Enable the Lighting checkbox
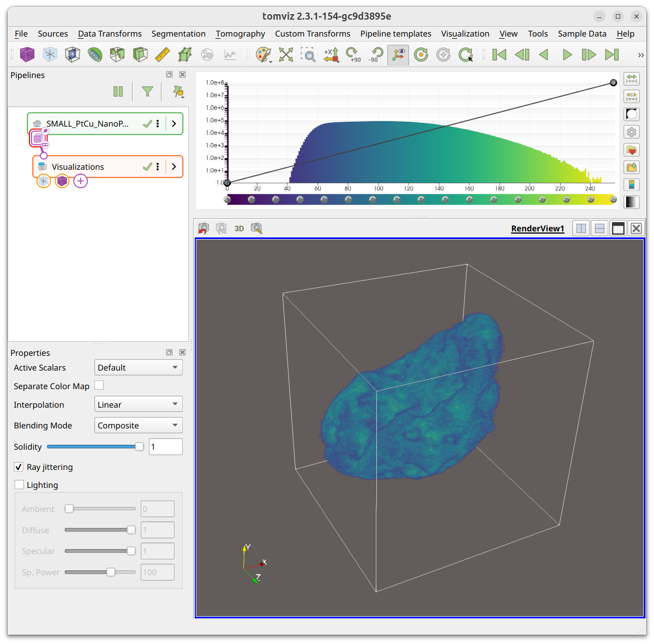 tap(19, 485)
